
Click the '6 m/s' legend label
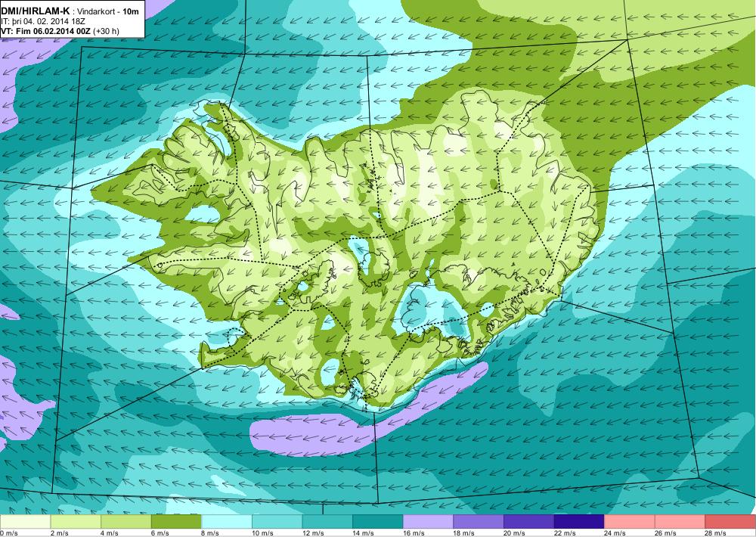(x=160, y=533)
